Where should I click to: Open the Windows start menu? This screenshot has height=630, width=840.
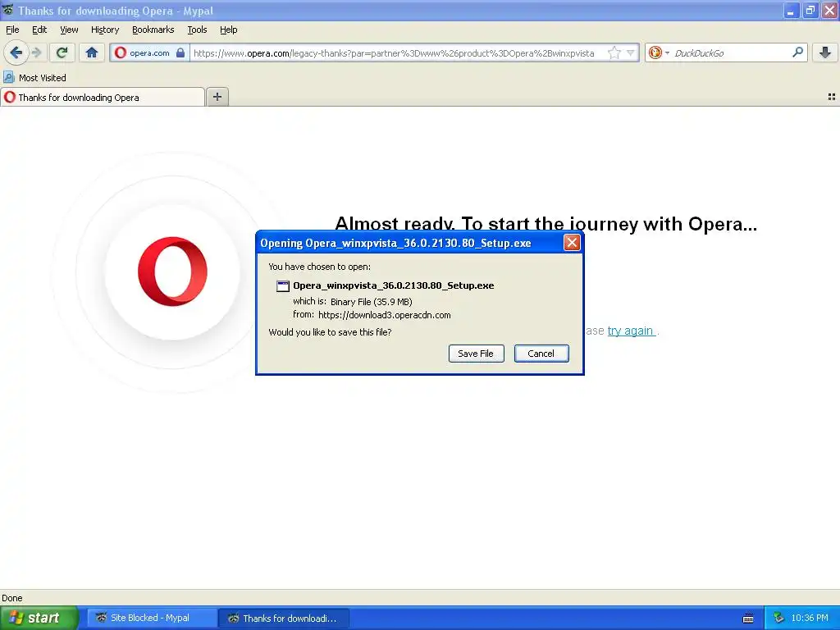[39, 619]
